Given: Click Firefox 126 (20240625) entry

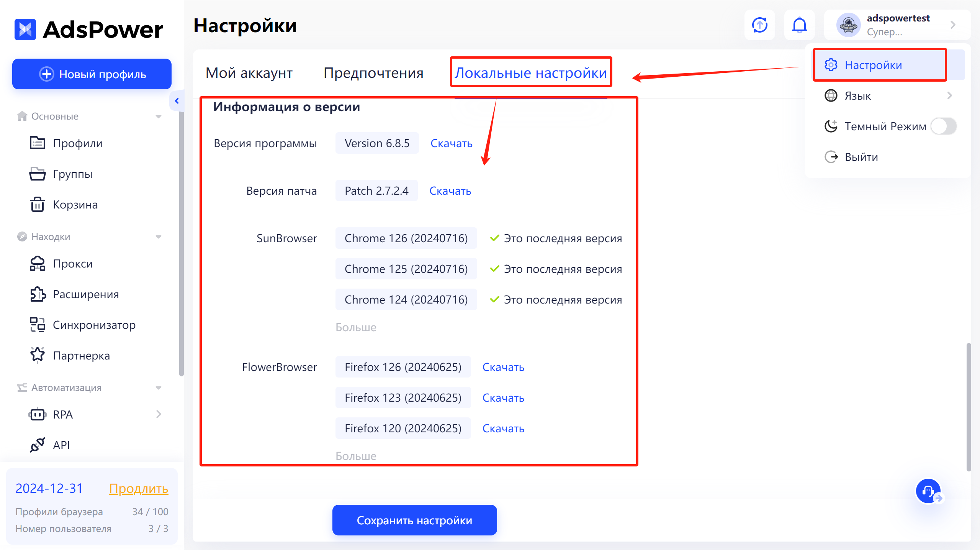Looking at the screenshot, I should pos(403,367).
